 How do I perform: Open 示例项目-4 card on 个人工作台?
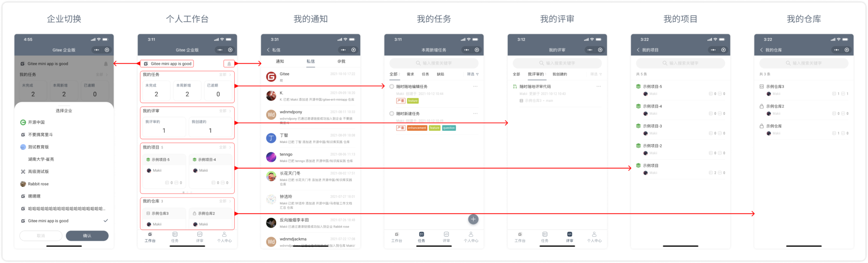coord(211,171)
